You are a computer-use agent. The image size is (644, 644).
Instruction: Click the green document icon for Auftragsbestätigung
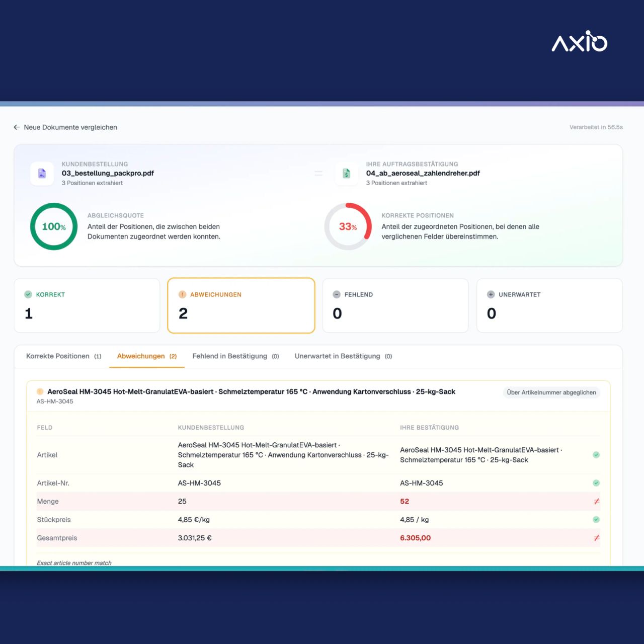pyautogui.click(x=347, y=173)
